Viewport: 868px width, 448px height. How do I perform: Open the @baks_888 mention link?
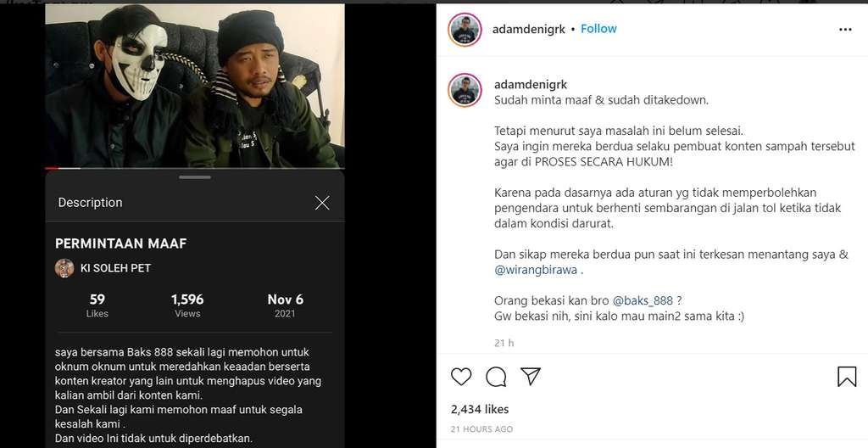pyautogui.click(x=643, y=301)
